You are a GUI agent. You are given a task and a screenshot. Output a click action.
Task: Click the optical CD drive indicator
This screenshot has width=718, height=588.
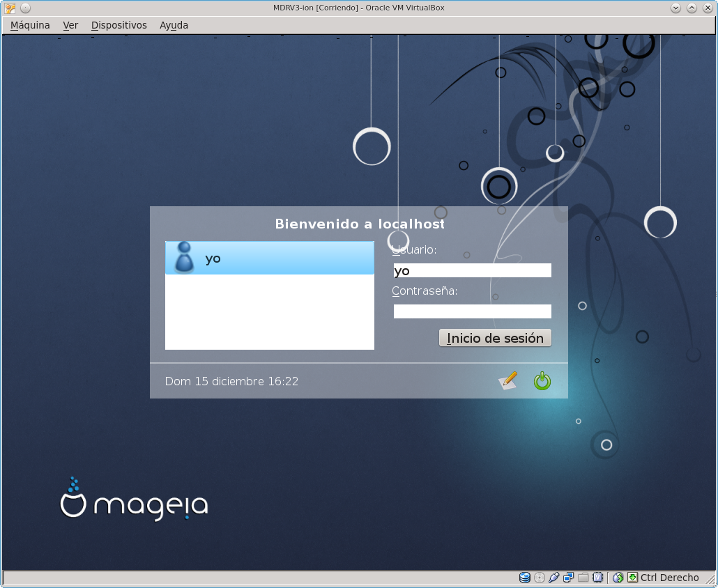click(540, 578)
